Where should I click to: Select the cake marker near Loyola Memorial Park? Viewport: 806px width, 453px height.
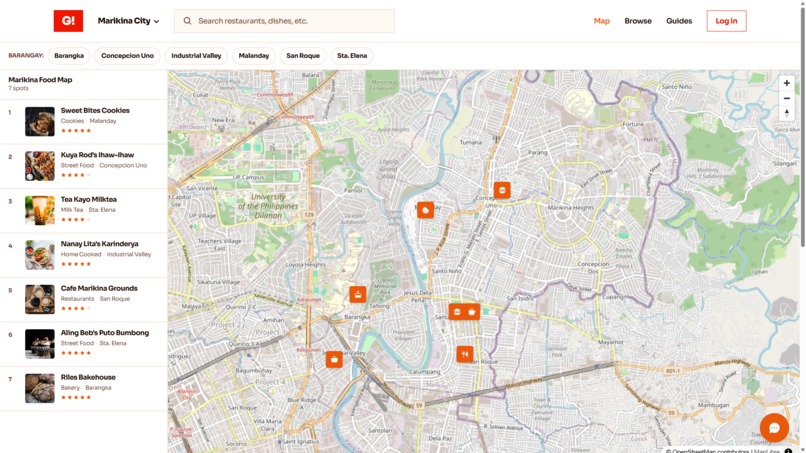pos(358,294)
